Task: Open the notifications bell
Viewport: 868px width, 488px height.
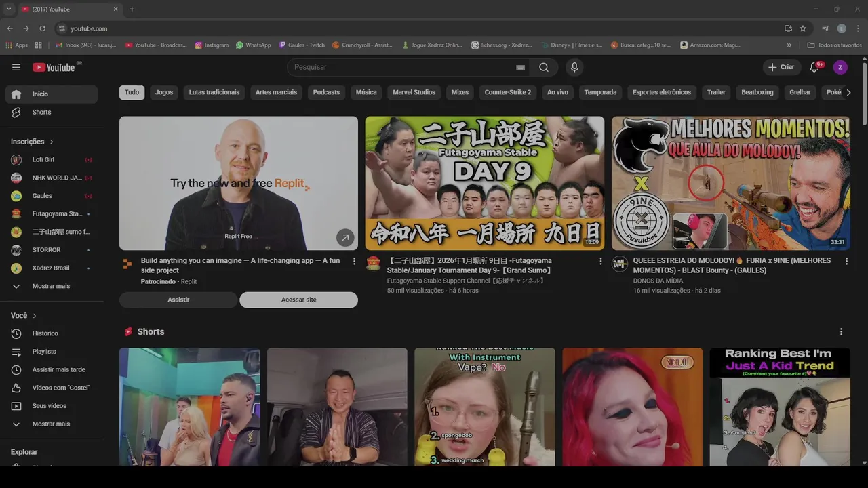Action: click(x=815, y=67)
